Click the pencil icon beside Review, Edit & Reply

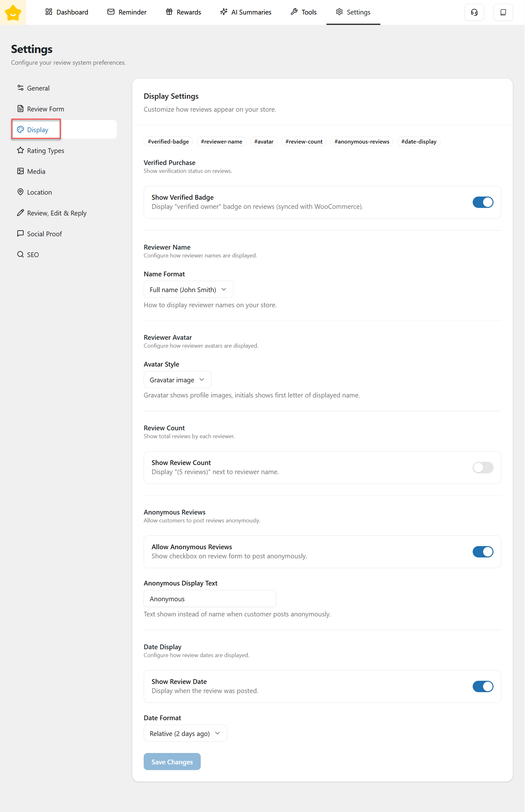(x=20, y=213)
